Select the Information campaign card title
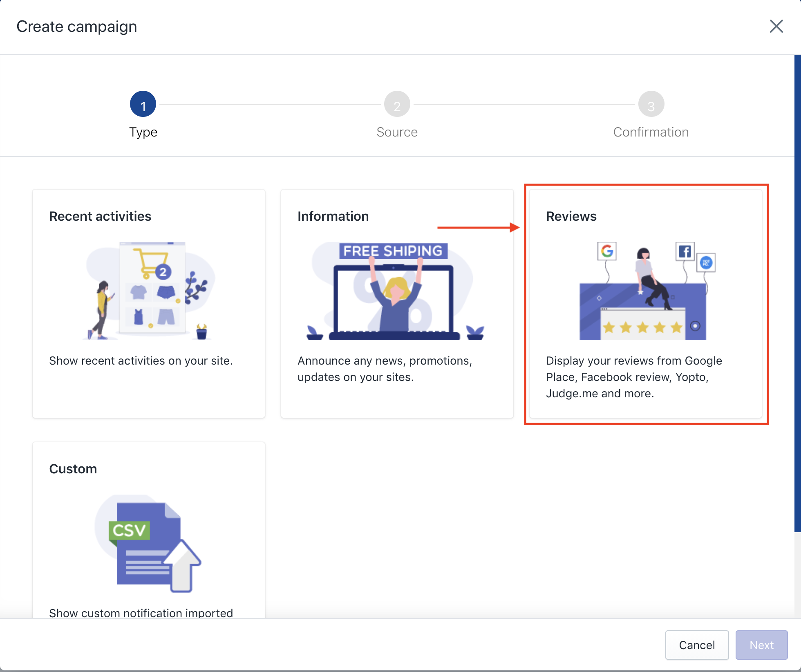Image resolution: width=801 pixels, height=672 pixels. pyautogui.click(x=333, y=216)
